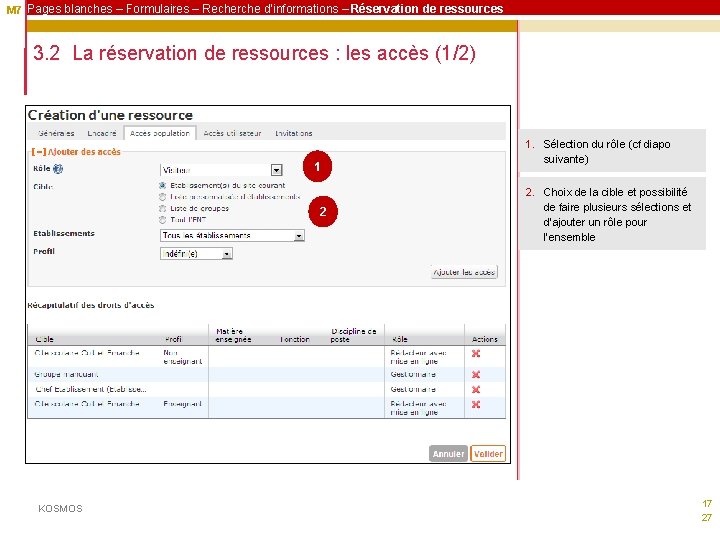Click Formulaires in the top breadcrumb
720x540 pixels.
pyautogui.click(x=158, y=8)
